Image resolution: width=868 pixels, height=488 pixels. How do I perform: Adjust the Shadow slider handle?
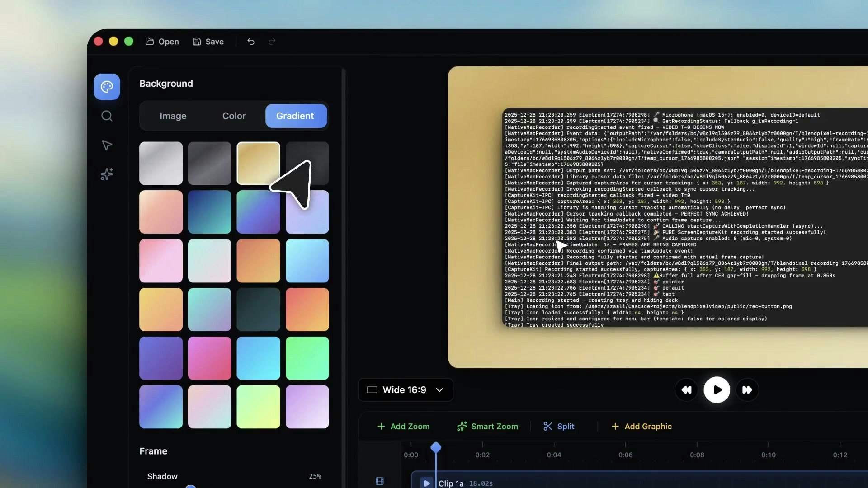pyautogui.click(x=191, y=487)
